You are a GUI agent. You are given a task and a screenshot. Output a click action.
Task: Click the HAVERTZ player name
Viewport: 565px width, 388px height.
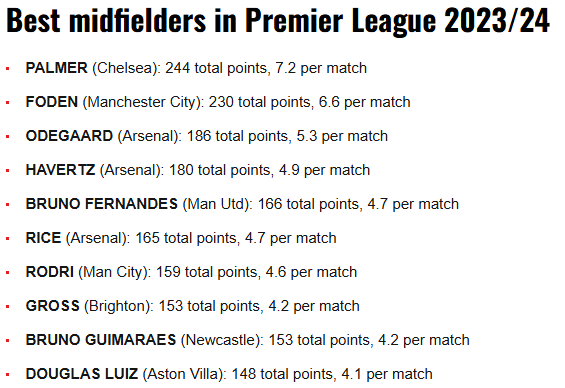click(61, 170)
